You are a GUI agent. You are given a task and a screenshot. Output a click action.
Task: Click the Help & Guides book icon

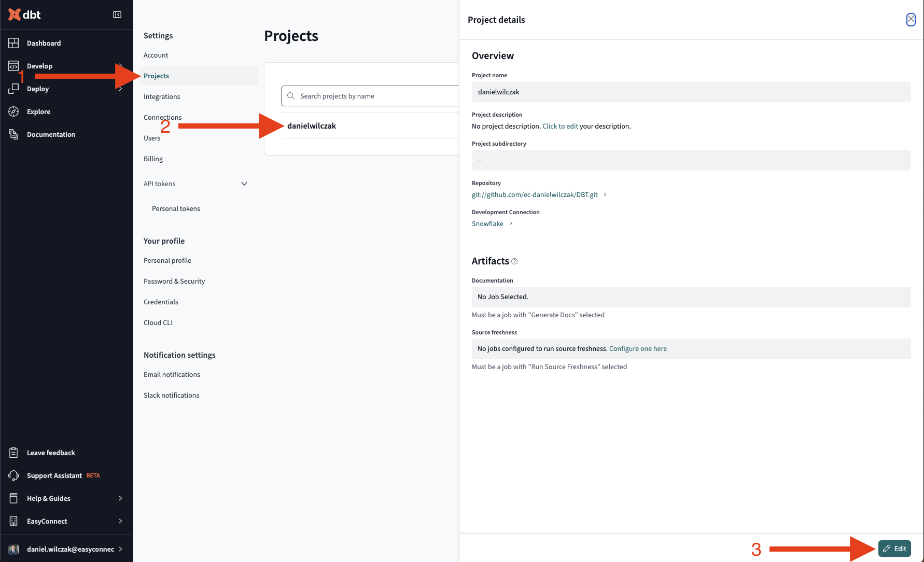point(13,498)
